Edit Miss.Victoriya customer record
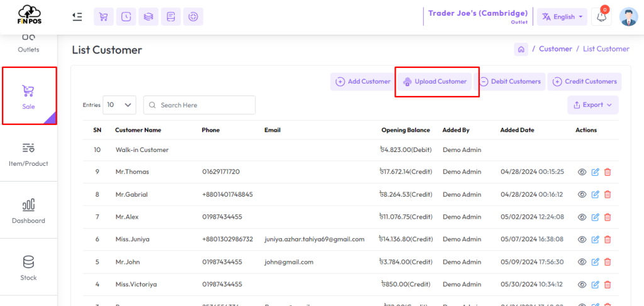 595,284
